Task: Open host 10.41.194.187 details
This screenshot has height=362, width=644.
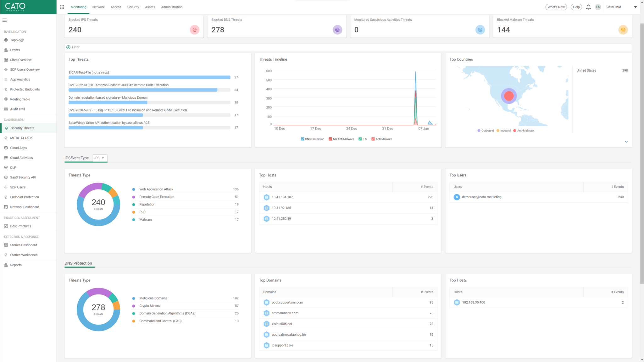Action: (282, 197)
